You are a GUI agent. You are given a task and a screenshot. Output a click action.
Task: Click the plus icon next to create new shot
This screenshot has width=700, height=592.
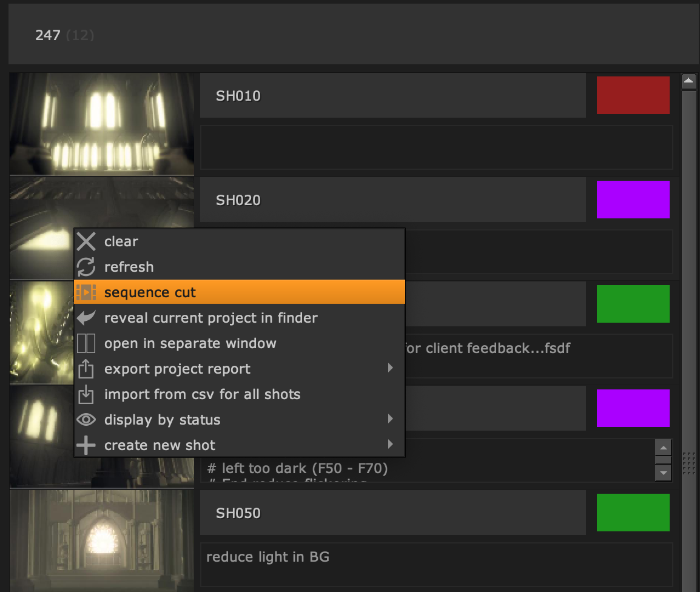click(x=86, y=445)
